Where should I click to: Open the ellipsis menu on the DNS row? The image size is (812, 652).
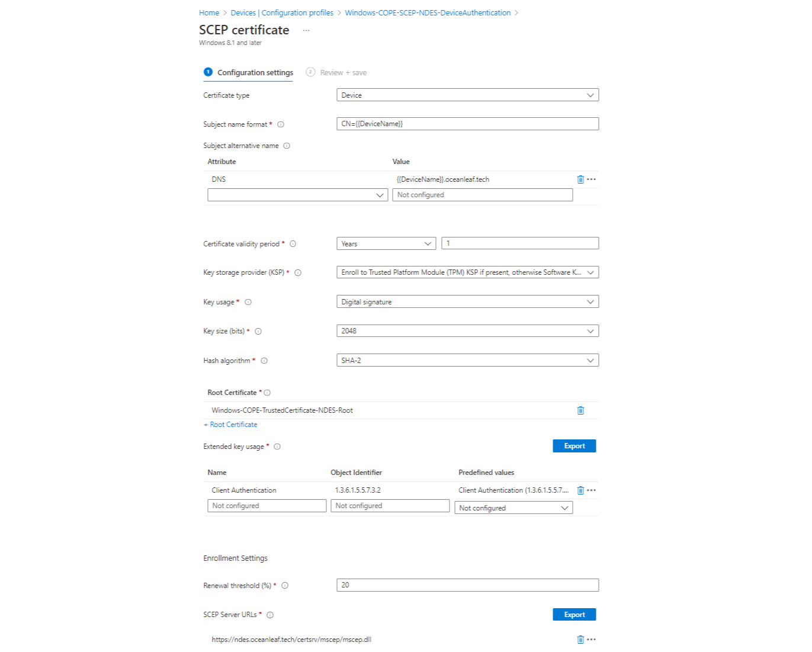590,179
